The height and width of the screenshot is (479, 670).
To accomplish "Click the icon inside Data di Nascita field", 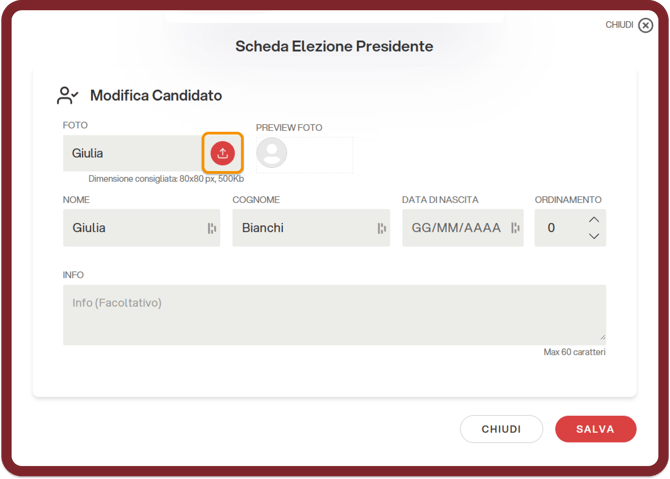I will click(x=514, y=228).
